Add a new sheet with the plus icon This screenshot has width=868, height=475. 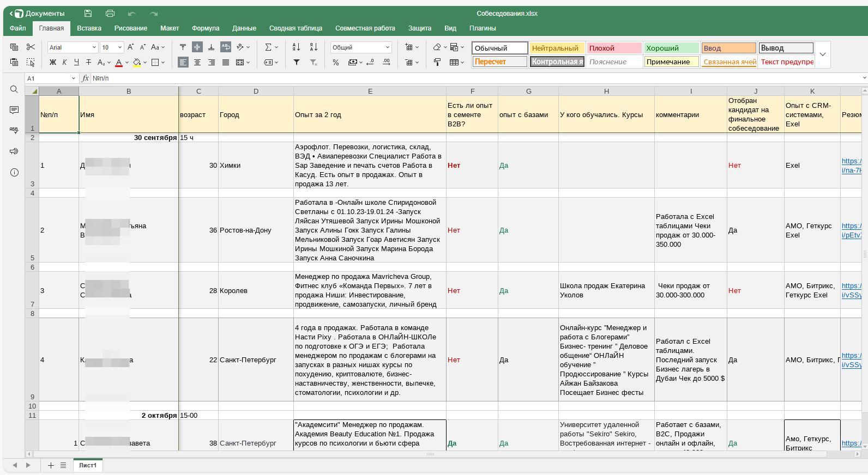coord(51,465)
